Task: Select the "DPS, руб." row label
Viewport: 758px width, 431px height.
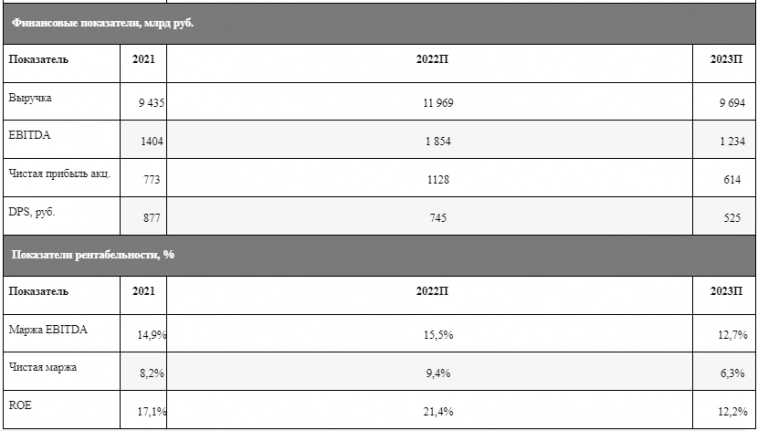Action: pyautogui.click(x=34, y=213)
